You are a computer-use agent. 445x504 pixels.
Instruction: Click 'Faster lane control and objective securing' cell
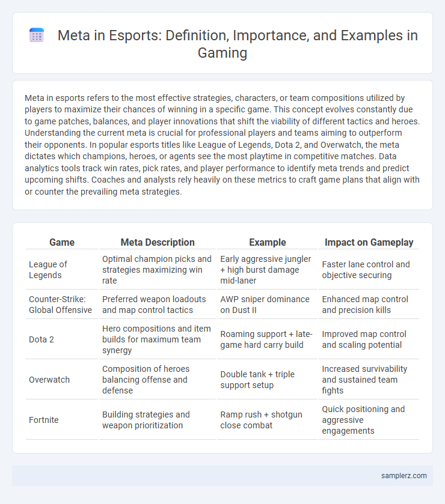(x=369, y=270)
